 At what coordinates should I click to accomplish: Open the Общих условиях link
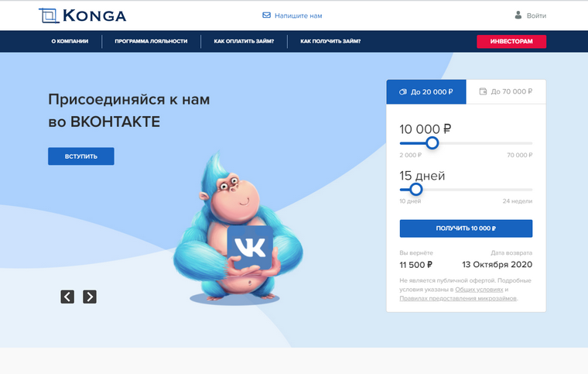click(x=479, y=290)
